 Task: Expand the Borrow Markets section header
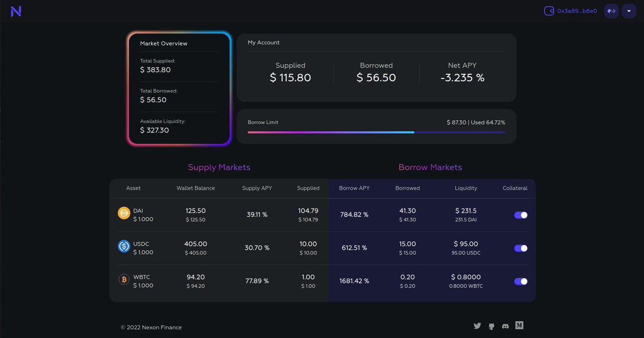click(430, 167)
